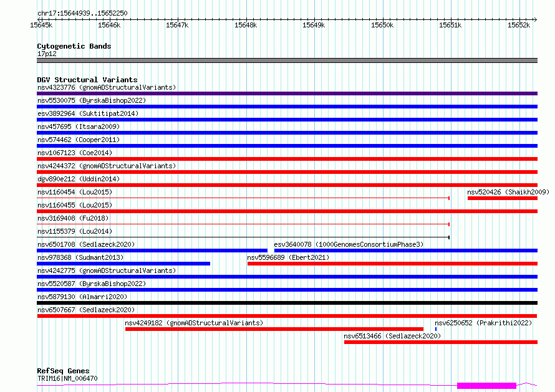555x392 pixels.
Task: Click the chr17:15644939..15652250 coordinate label
Action: tap(82, 13)
